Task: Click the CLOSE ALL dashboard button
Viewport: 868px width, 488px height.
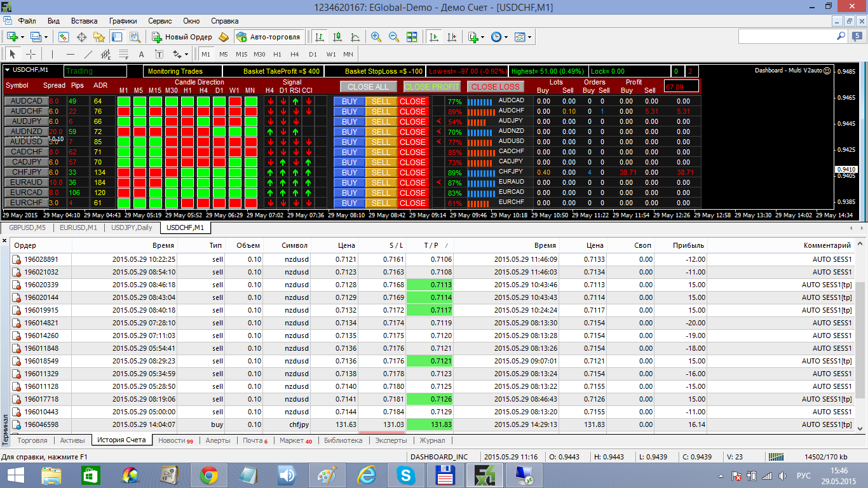Action: click(x=368, y=86)
